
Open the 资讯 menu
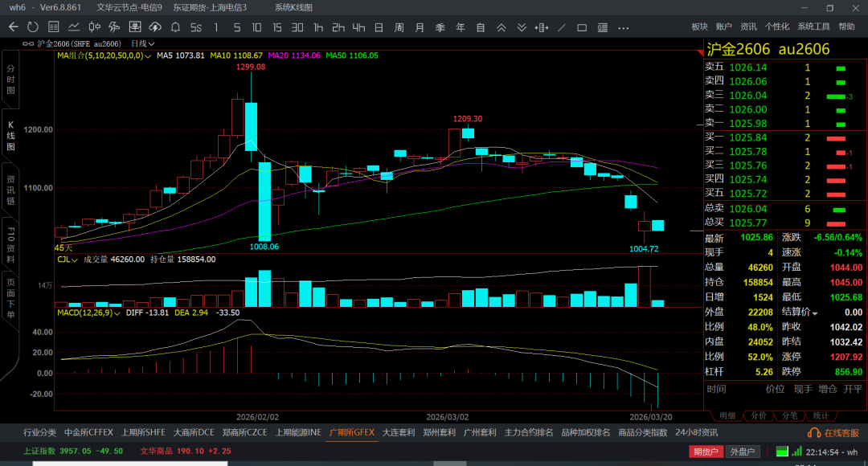tap(748, 27)
